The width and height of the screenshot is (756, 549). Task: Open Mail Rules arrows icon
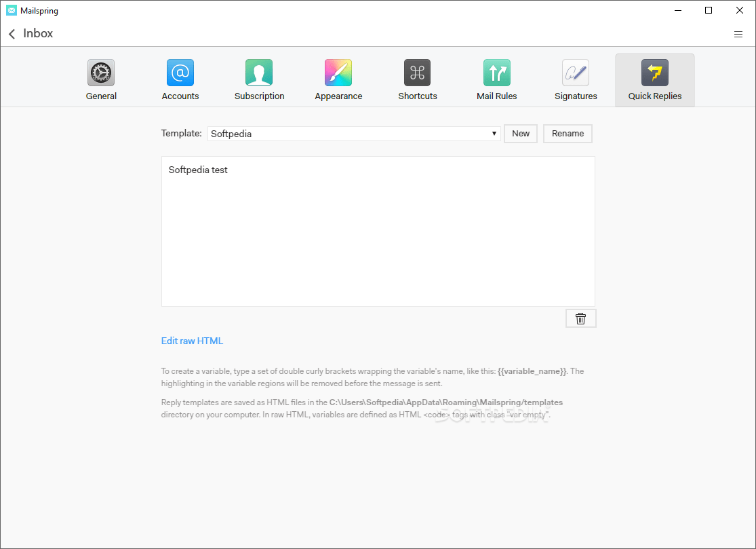[496, 73]
